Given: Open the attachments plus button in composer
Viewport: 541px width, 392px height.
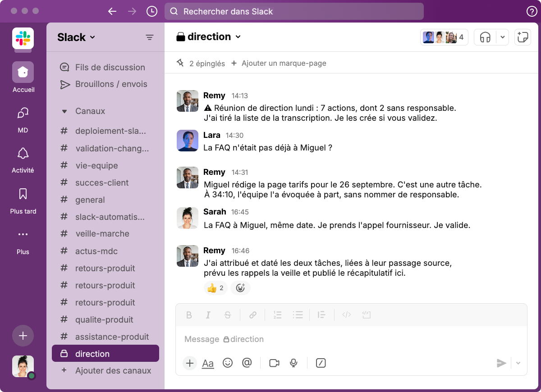Looking at the screenshot, I should (190, 363).
